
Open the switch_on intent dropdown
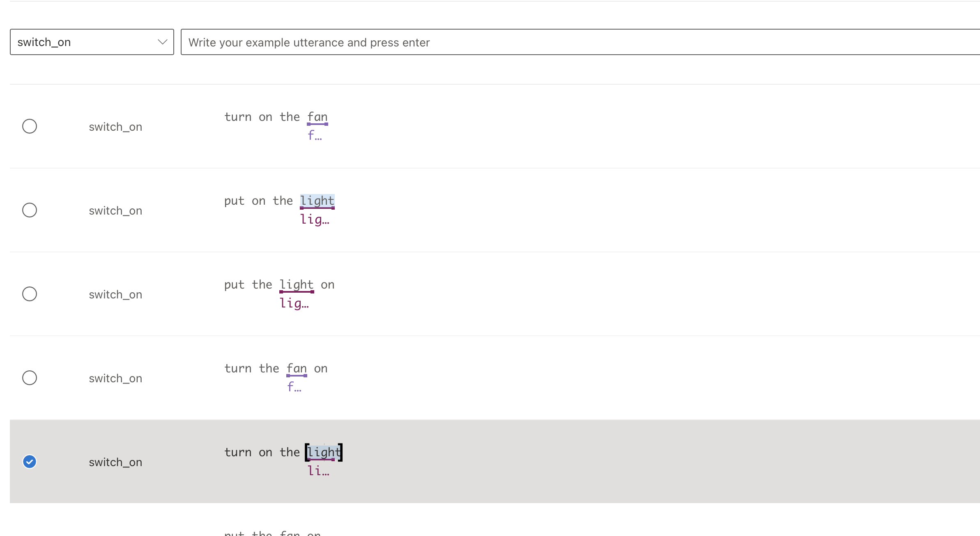(x=91, y=42)
